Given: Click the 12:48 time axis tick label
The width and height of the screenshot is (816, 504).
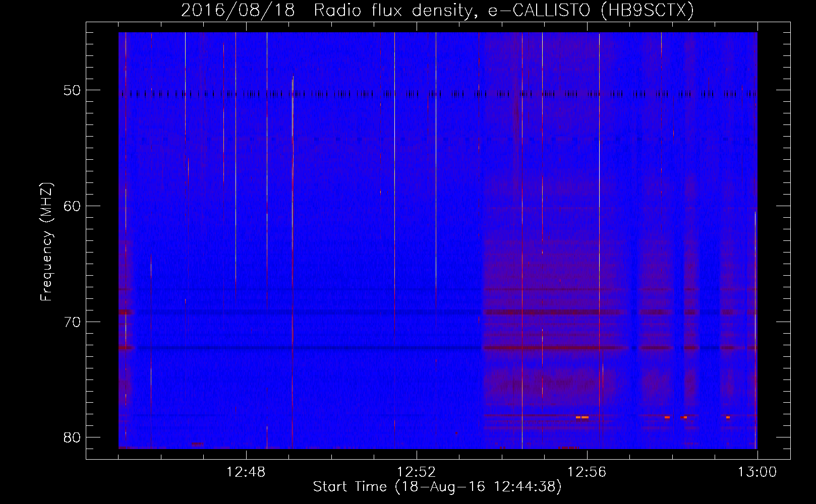Looking at the screenshot, I should point(246,472).
